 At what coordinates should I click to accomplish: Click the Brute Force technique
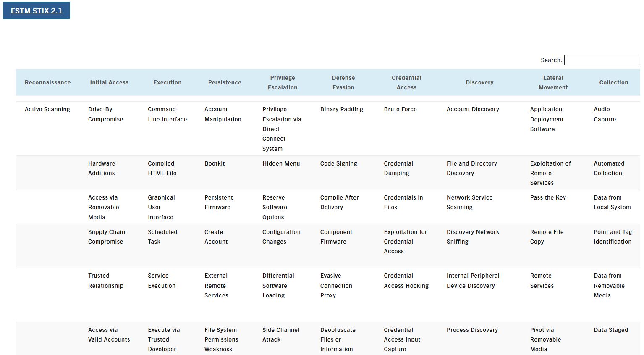click(x=400, y=109)
